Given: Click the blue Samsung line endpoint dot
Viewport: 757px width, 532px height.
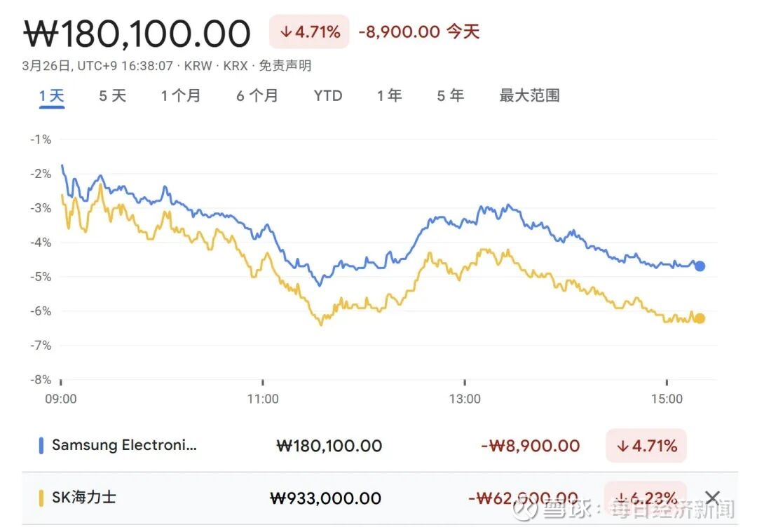Looking at the screenshot, I should (x=699, y=266).
